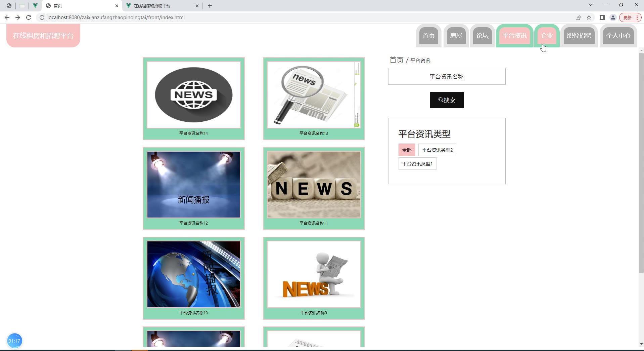Click the address bar URL

point(116,17)
